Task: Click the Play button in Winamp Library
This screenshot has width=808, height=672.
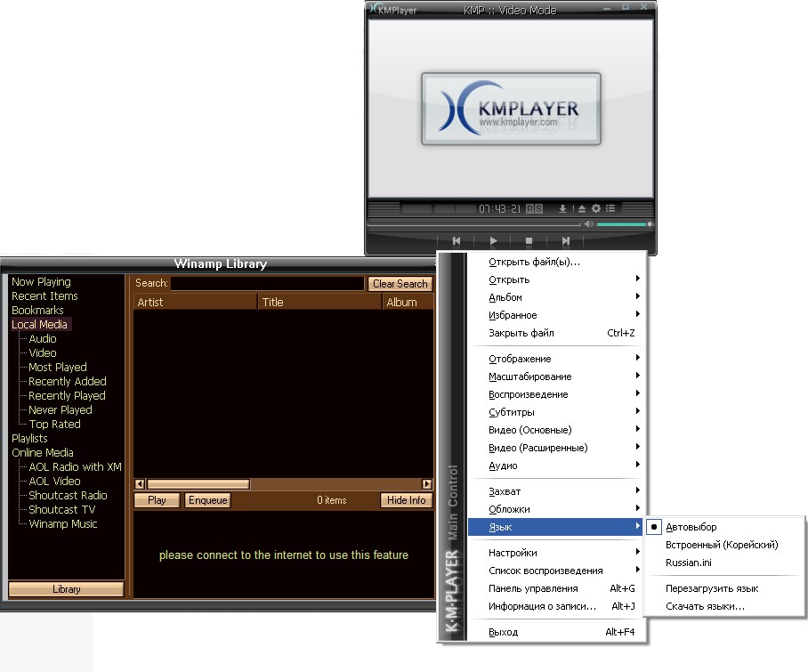Action: click(x=157, y=500)
